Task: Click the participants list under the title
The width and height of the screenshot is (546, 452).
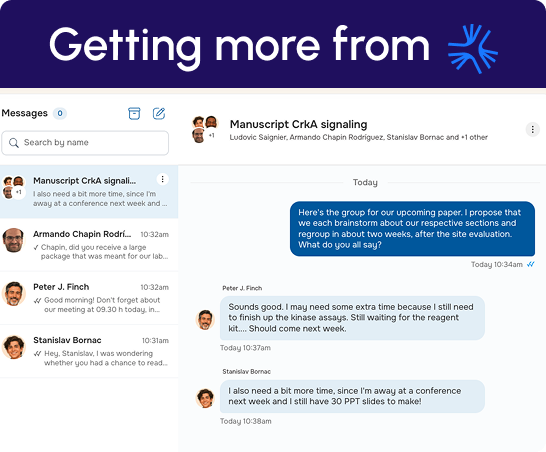Action: coord(358,137)
